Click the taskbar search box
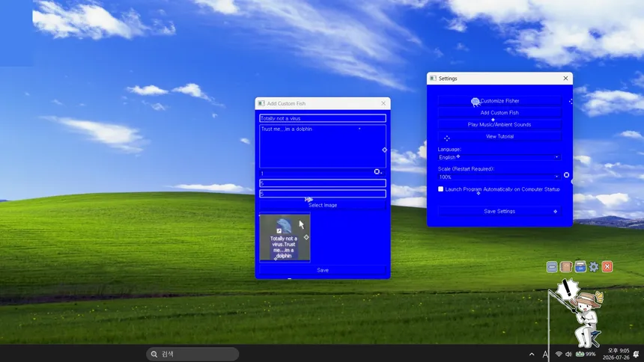This screenshot has height=362, width=644. pyautogui.click(x=192, y=354)
